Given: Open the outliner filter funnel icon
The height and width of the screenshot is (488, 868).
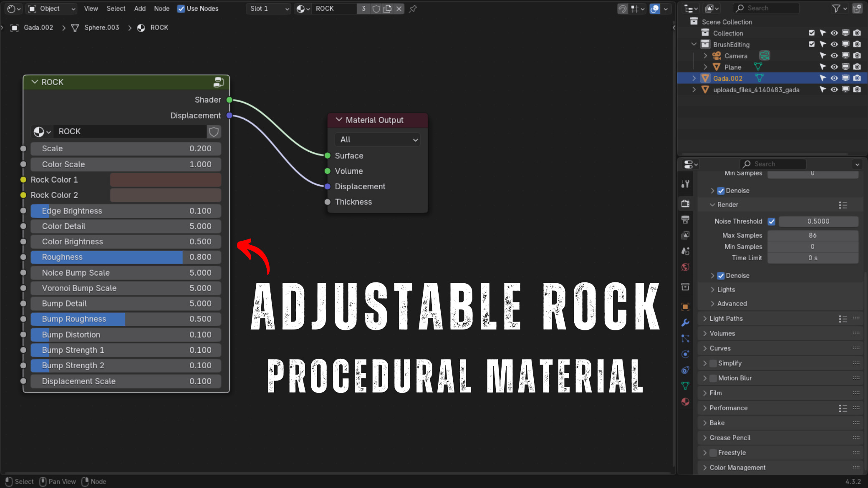Looking at the screenshot, I should [836, 8].
